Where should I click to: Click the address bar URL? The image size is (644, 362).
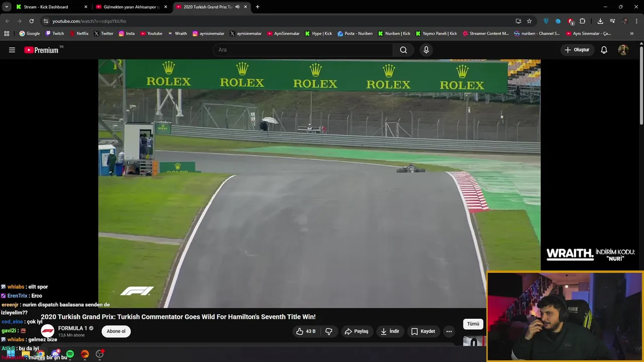90,21
